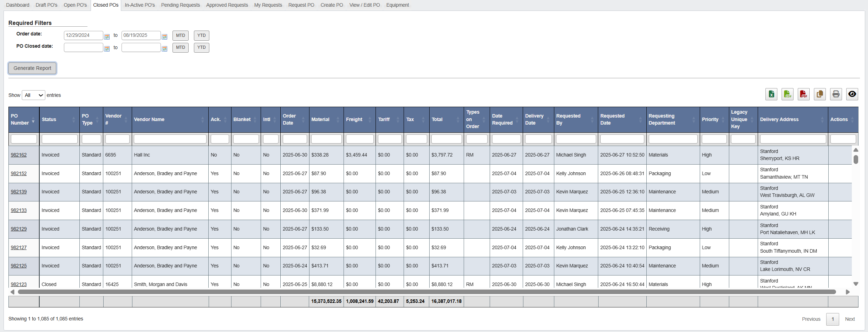Select 'Smith, Morgan and Davis' cell
This screenshot has width=868, height=332.
coord(170,282)
